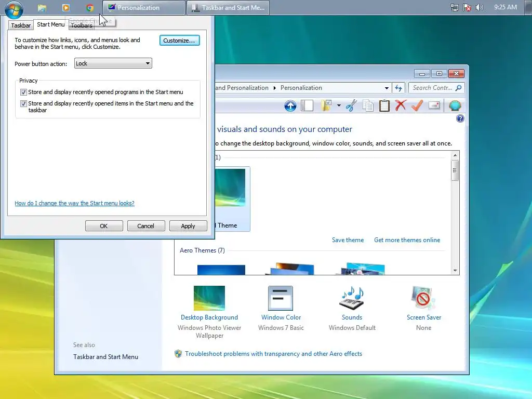Open the Power button action dropdown

pyautogui.click(x=113, y=63)
